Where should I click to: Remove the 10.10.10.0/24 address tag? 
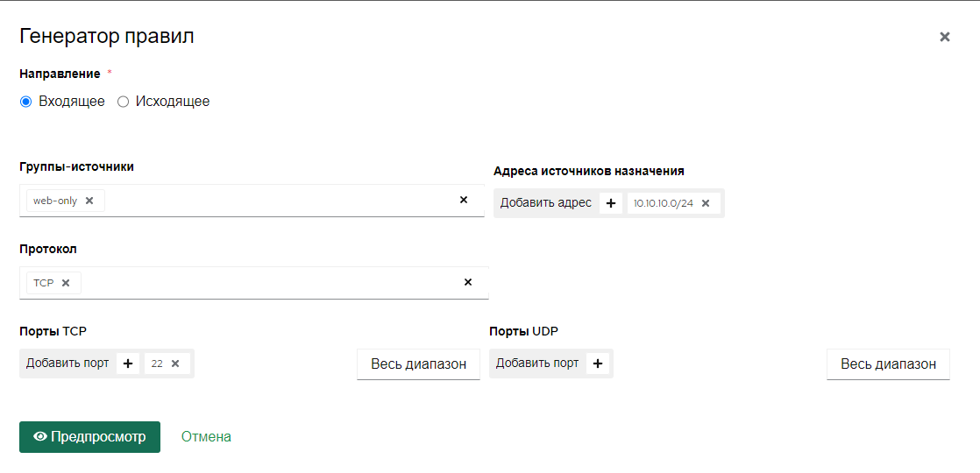pos(706,203)
